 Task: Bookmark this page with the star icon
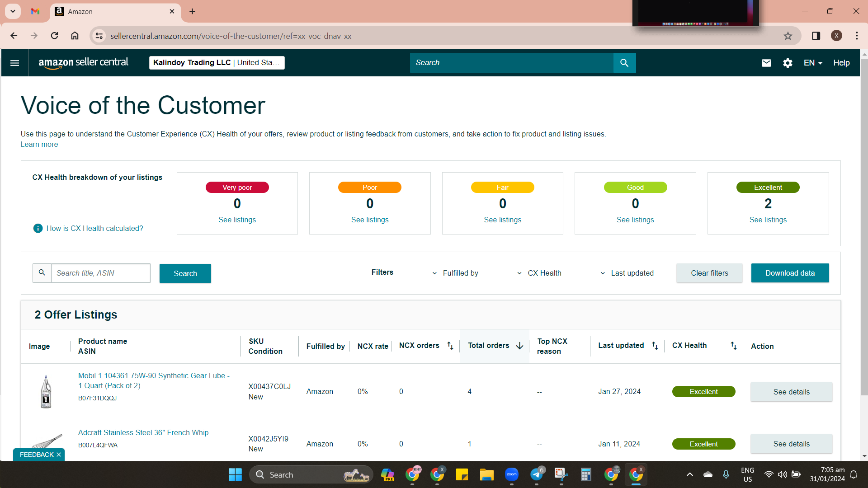(x=788, y=36)
